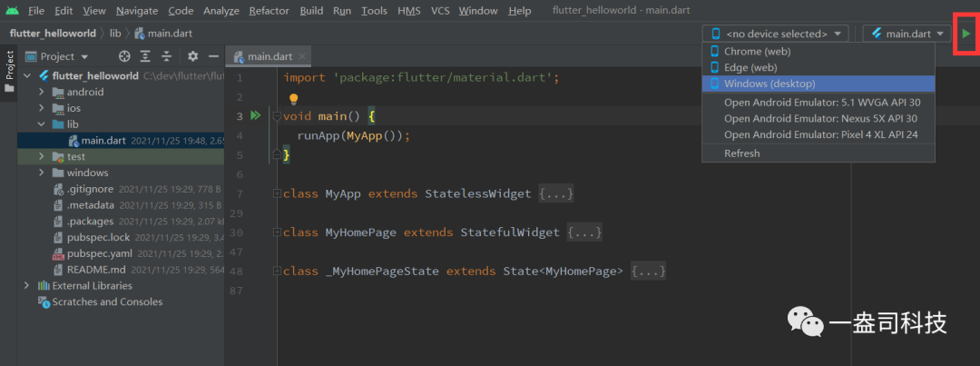The height and width of the screenshot is (366, 980).
Task: Open the File menu
Action: [36, 11]
